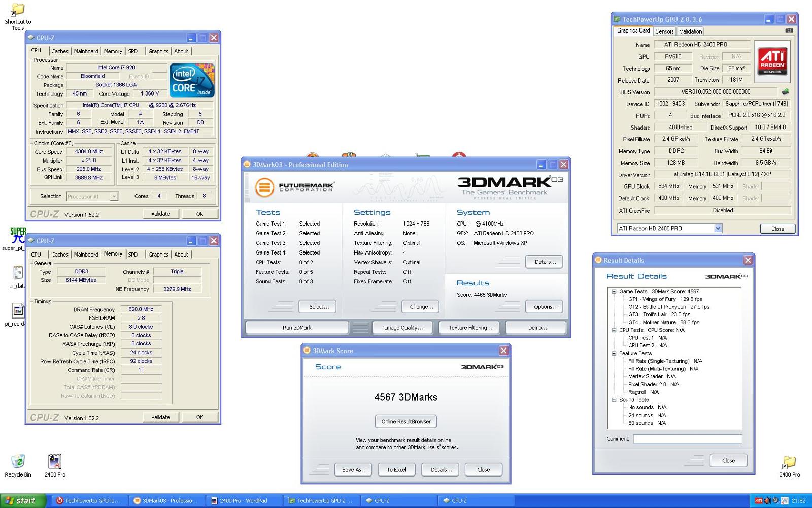812x508 pixels.
Task: Open the Processor #1 selection dropdown
Action: point(114,196)
